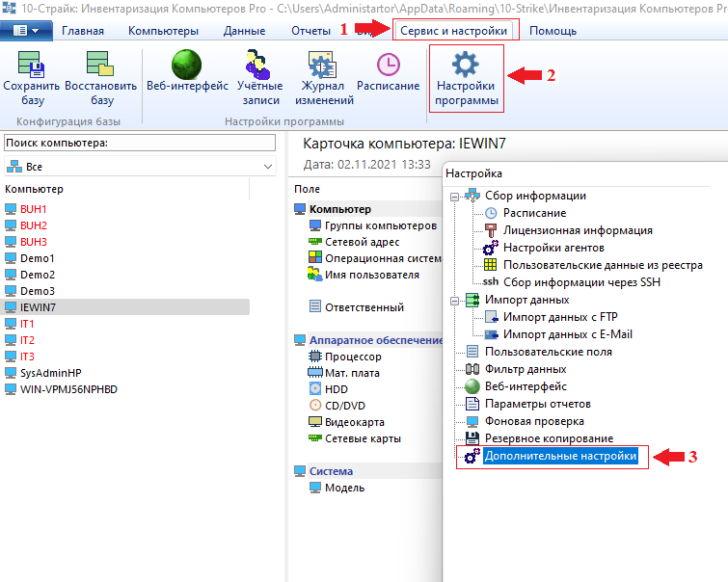728x582 pixels.
Task: Switch to the Главная tab
Action: 83,31
